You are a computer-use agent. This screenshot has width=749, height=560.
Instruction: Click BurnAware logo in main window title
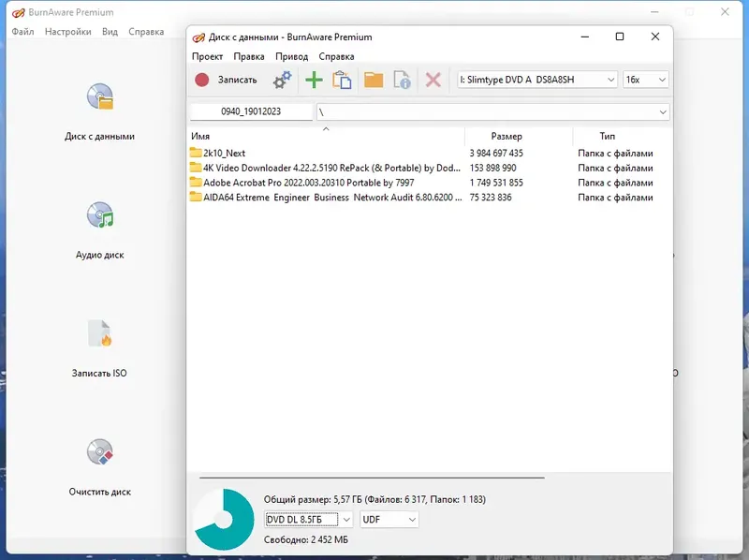point(18,12)
